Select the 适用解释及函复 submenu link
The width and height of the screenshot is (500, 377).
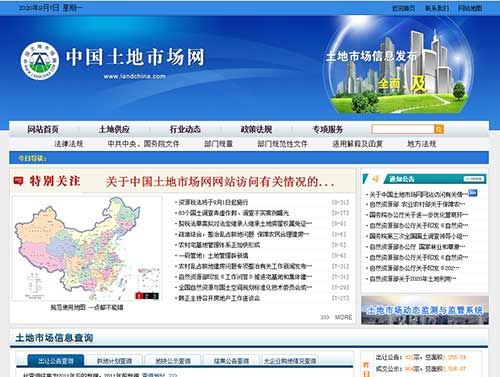[x=357, y=144]
